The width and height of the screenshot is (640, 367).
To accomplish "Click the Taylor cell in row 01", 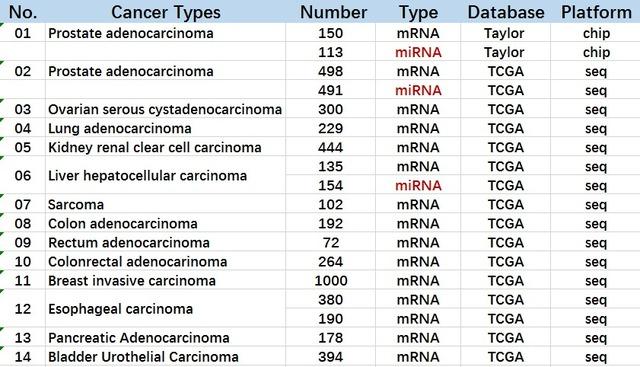I will click(505, 33).
